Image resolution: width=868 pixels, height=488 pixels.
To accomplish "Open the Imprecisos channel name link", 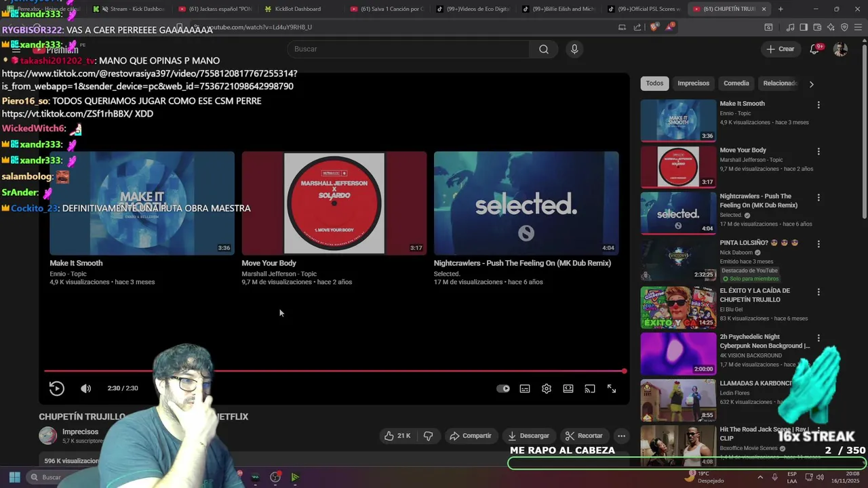I will (80, 432).
